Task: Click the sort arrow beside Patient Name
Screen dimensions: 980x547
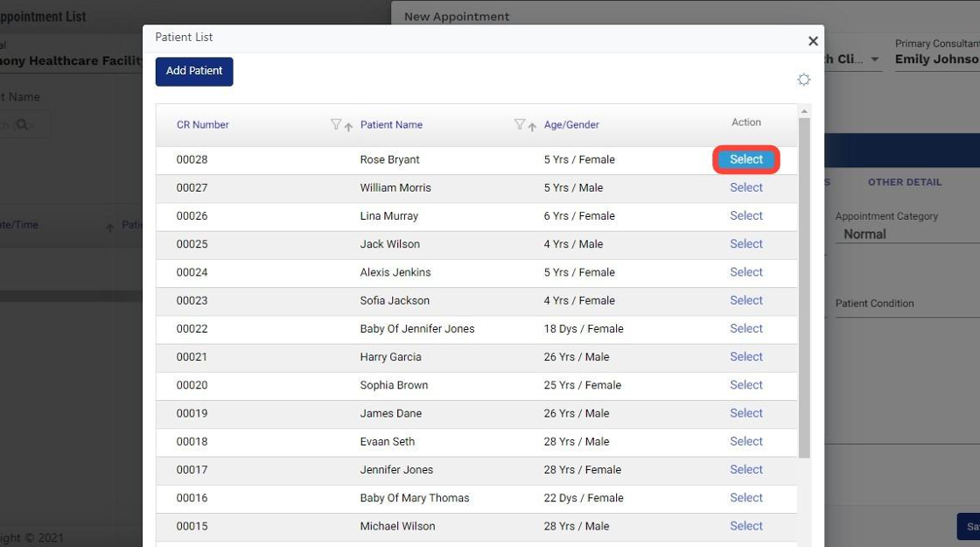Action: (x=532, y=127)
